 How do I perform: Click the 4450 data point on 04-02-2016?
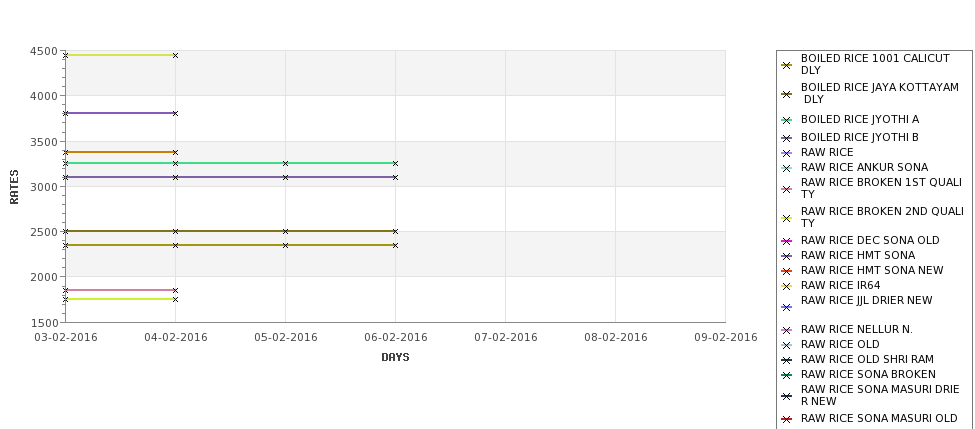pyautogui.click(x=175, y=55)
